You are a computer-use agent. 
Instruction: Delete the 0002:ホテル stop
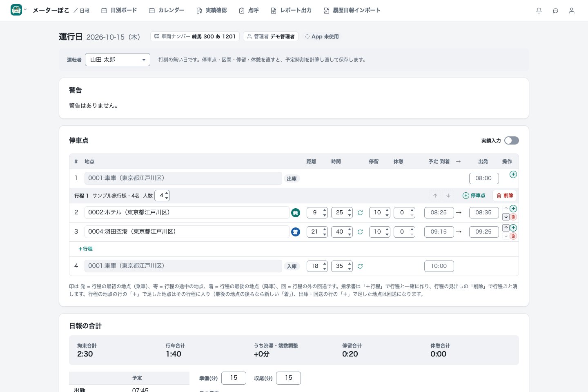[x=513, y=217]
